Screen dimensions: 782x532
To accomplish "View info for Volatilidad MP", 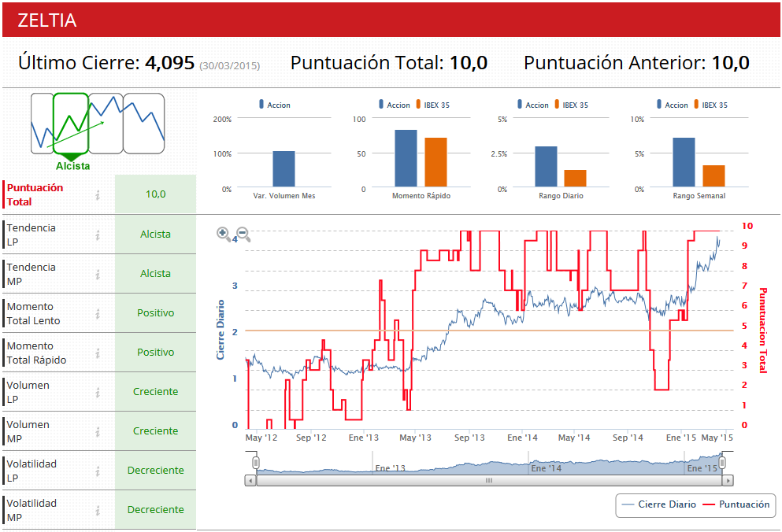I will point(98,511).
